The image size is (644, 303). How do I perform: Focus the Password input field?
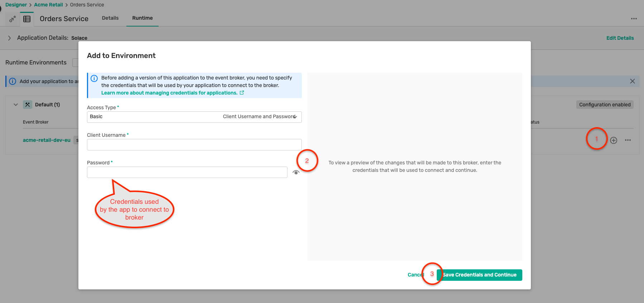click(x=187, y=172)
